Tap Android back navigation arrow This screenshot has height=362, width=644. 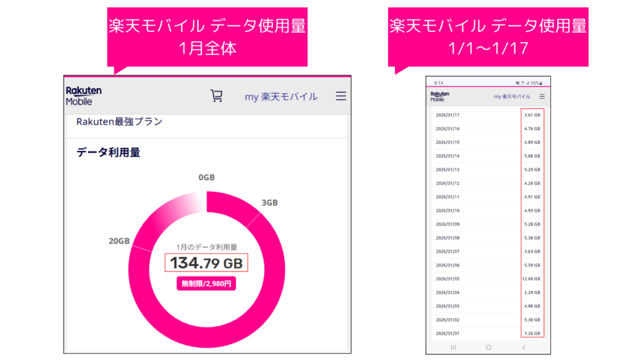(x=524, y=347)
